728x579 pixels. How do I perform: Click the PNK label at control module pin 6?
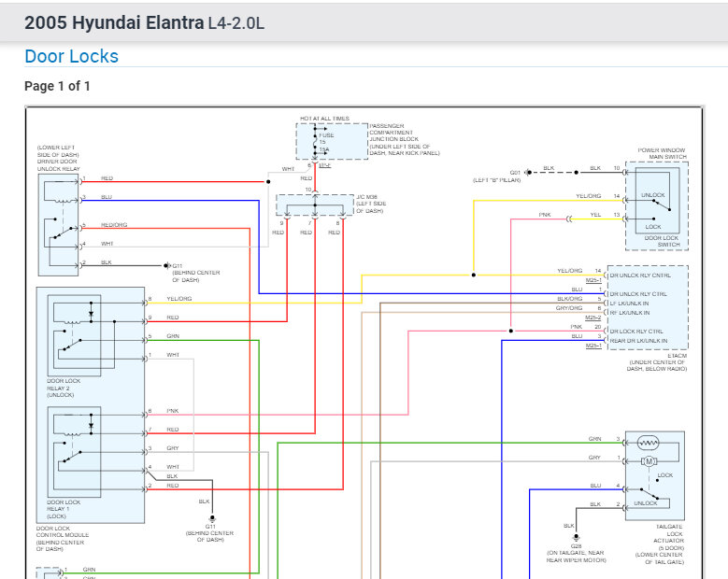click(x=173, y=411)
